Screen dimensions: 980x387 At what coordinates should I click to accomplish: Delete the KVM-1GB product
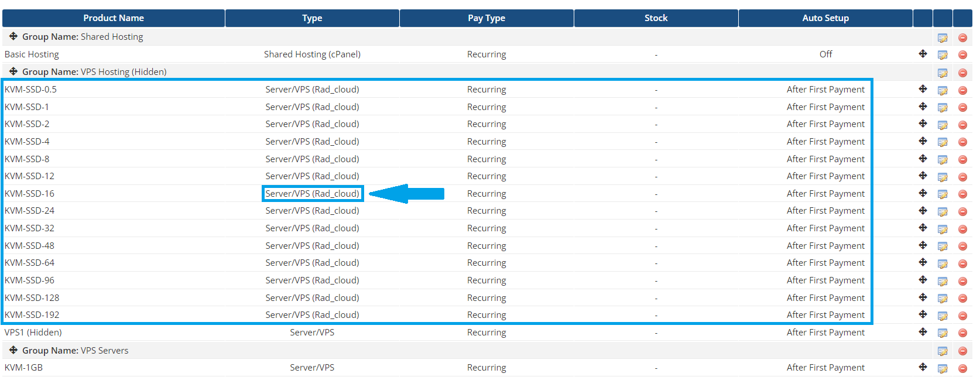pyautogui.click(x=962, y=368)
